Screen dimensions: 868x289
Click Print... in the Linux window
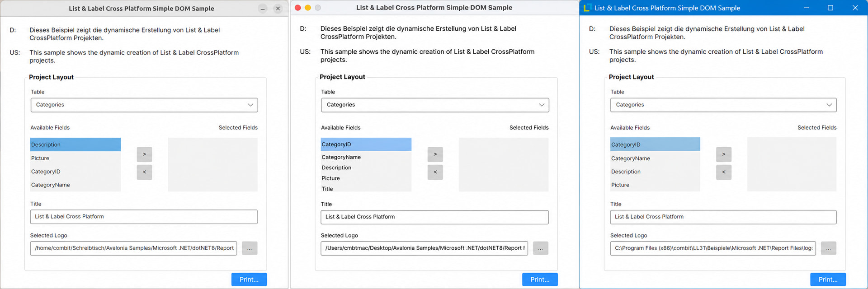pyautogui.click(x=249, y=280)
